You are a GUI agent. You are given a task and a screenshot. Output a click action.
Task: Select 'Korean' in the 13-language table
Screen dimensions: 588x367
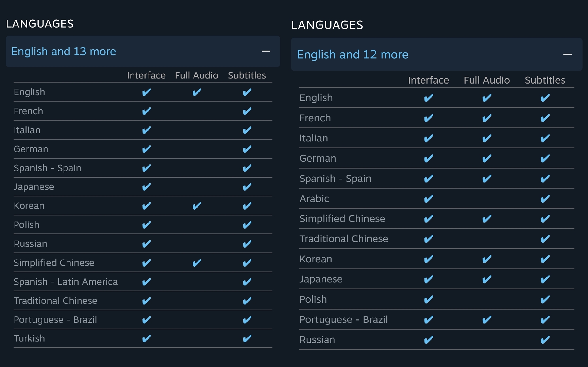click(x=29, y=206)
